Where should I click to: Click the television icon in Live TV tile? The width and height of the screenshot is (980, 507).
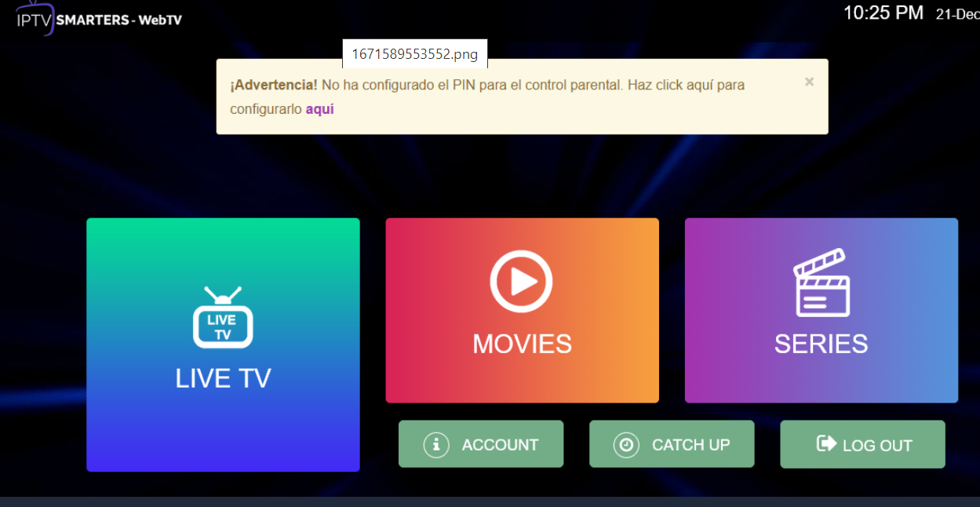[x=223, y=318]
